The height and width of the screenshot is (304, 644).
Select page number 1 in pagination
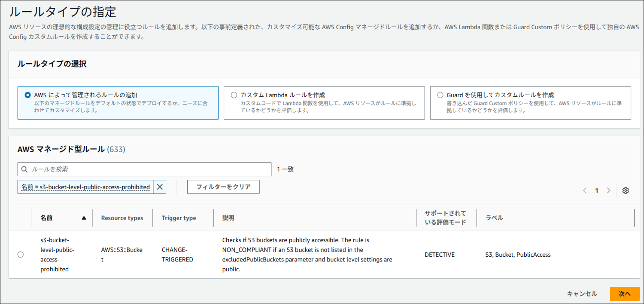pyautogui.click(x=596, y=190)
